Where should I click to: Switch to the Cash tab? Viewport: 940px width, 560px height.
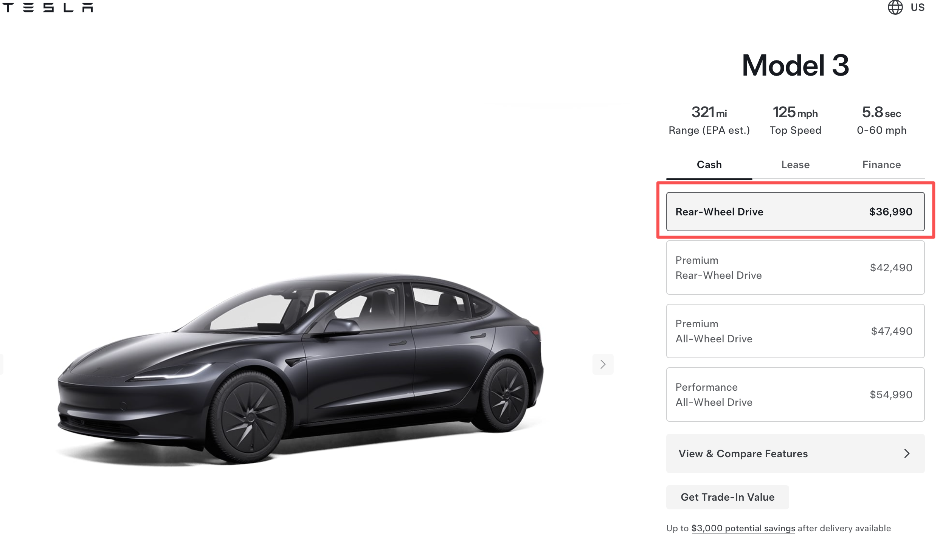709,165
